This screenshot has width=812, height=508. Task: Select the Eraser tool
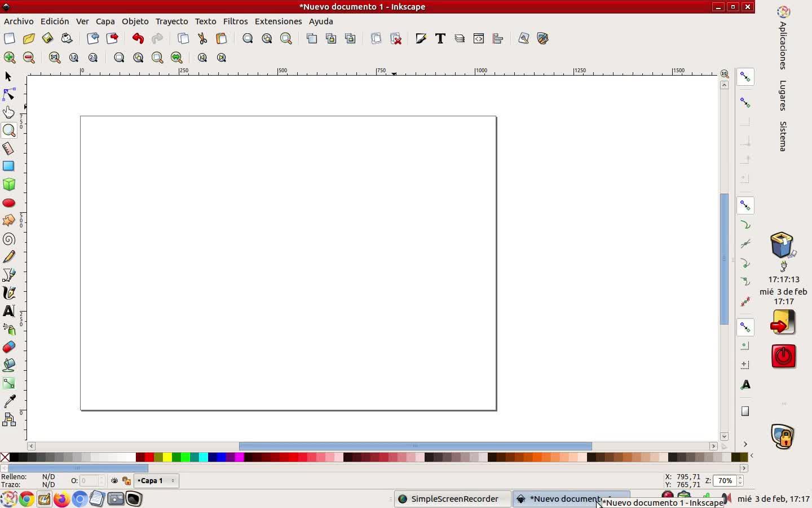[8, 347]
